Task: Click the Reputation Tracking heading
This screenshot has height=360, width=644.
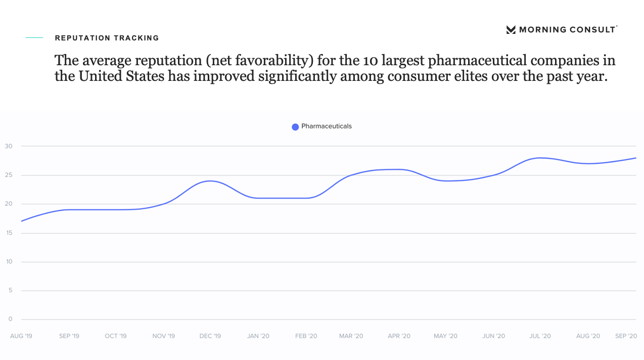Action: click(x=107, y=38)
